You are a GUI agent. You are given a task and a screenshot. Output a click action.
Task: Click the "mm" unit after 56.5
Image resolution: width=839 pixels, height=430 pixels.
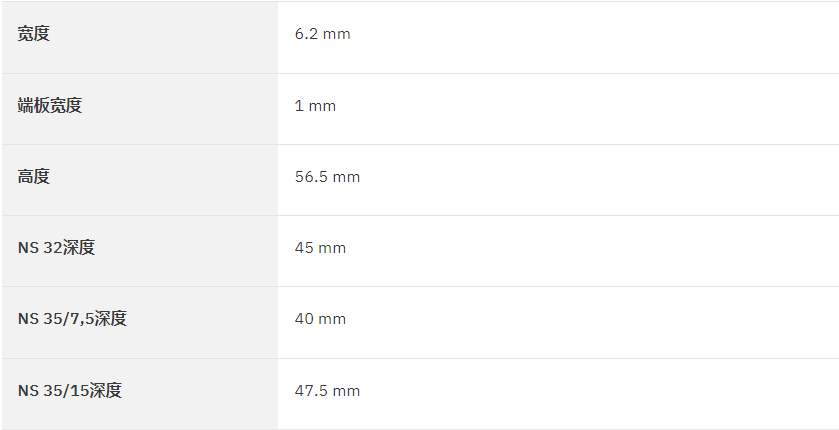coord(346,178)
